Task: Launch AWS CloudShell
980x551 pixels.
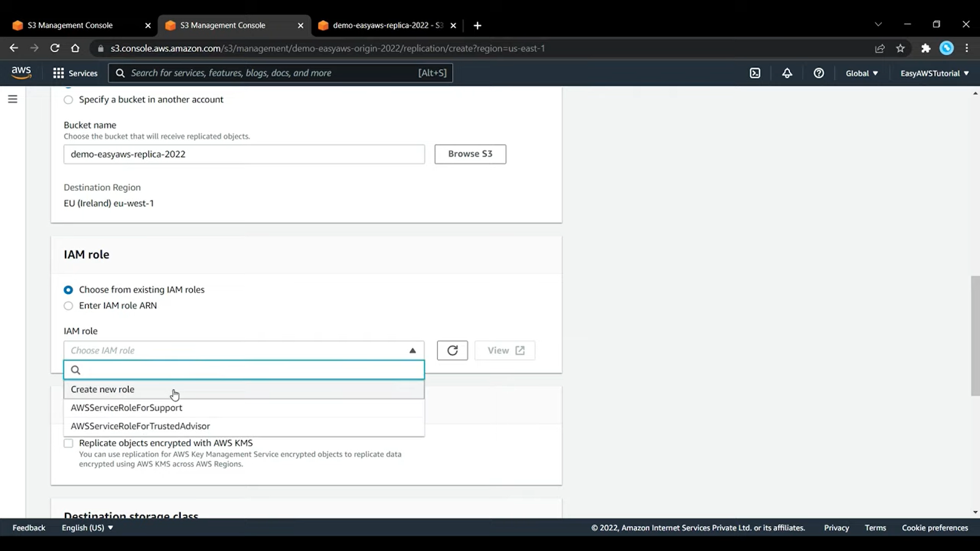Action: (755, 73)
